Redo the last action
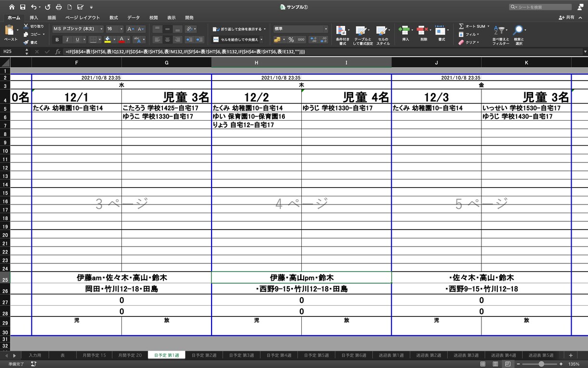This screenshot has height=368, width=588. click(47, 7)
